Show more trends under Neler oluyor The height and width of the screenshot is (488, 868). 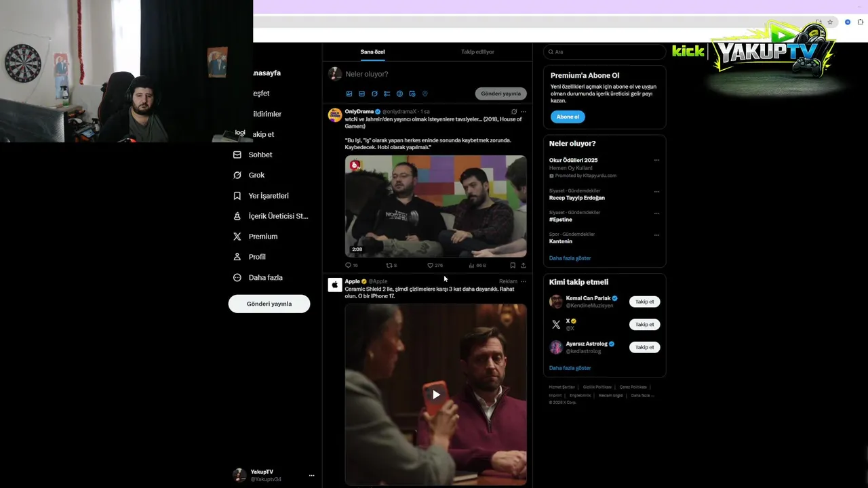(x=570, y=258)
